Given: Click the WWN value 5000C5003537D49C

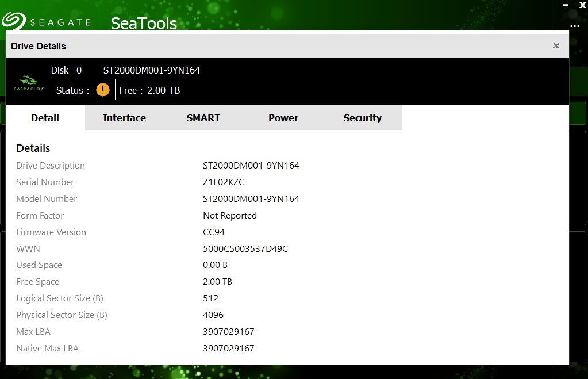Looking at the screenshot, I should click(245, 249).
